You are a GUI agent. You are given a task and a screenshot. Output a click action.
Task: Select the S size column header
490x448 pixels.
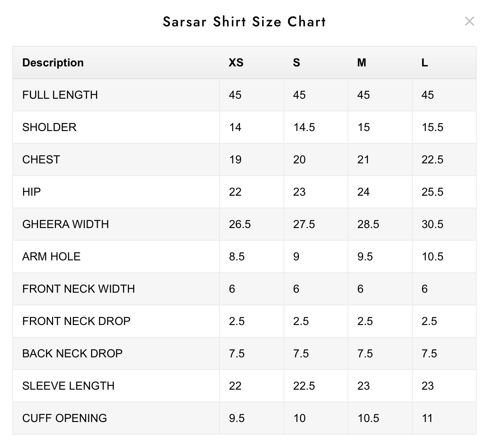pyautogui.click(x=297, y=63)
